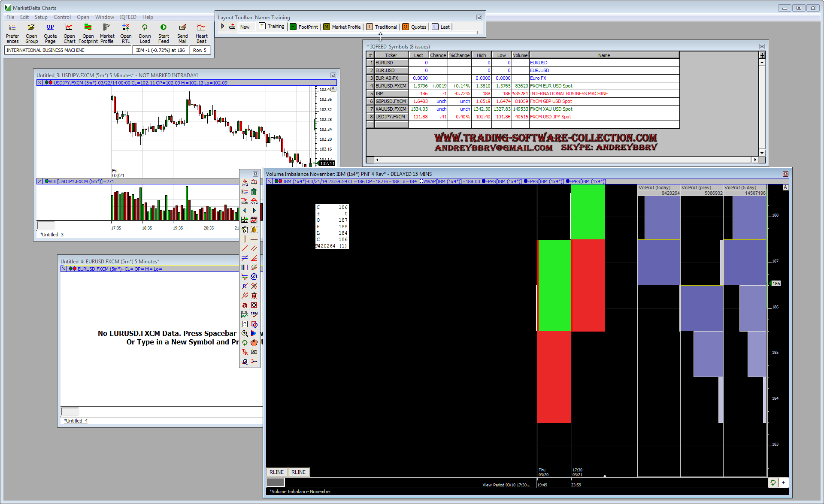Open the IQFEED menu
824x504 pixels.
(128, 17)
